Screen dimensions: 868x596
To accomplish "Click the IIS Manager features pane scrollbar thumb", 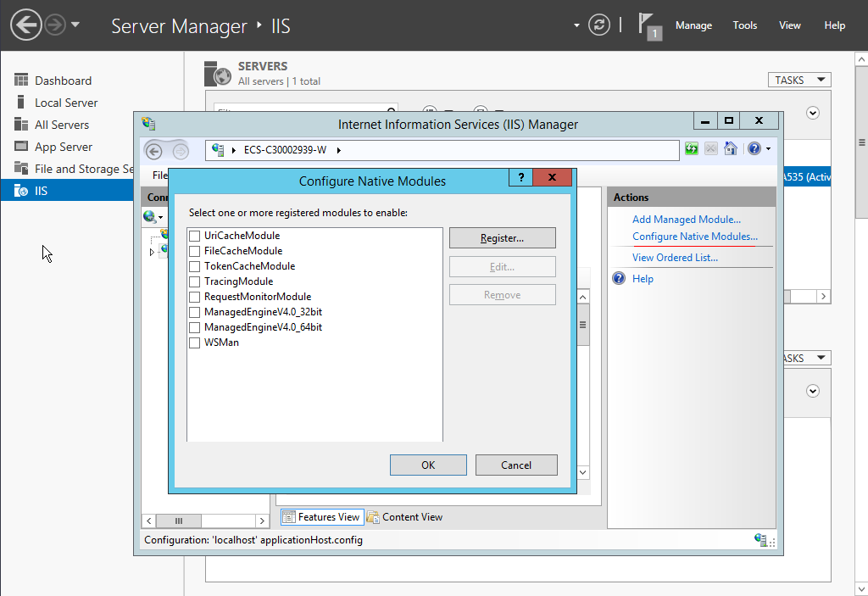I will click(582, 326).
